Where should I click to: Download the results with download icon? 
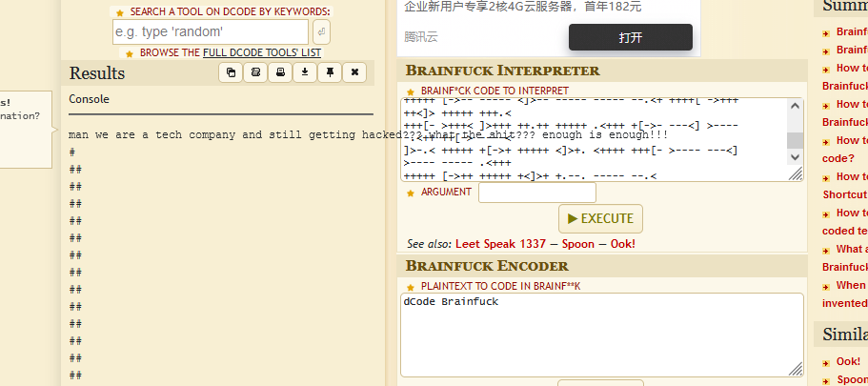coord(305,72)
